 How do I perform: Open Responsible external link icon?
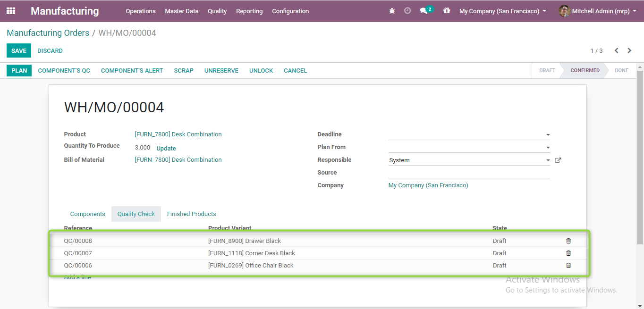pyautogui.click(x=558, y=160)
